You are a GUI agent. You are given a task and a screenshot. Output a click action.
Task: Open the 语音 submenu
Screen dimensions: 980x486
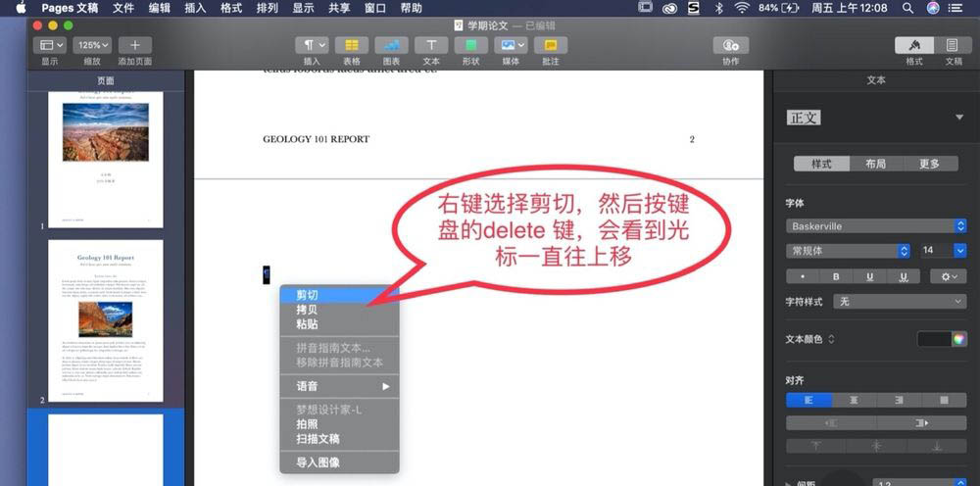[x=339, y=387]
